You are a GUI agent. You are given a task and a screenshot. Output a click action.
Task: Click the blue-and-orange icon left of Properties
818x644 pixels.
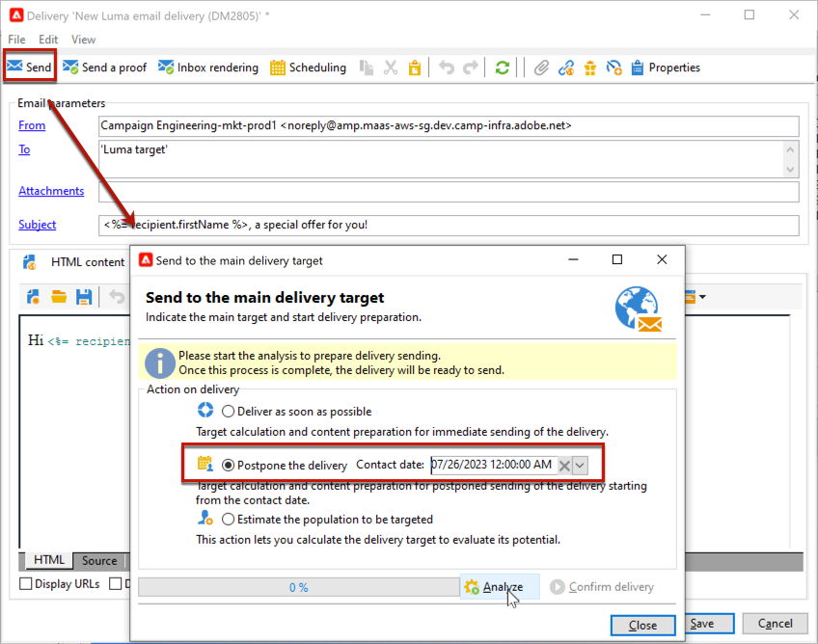[614, 67]
